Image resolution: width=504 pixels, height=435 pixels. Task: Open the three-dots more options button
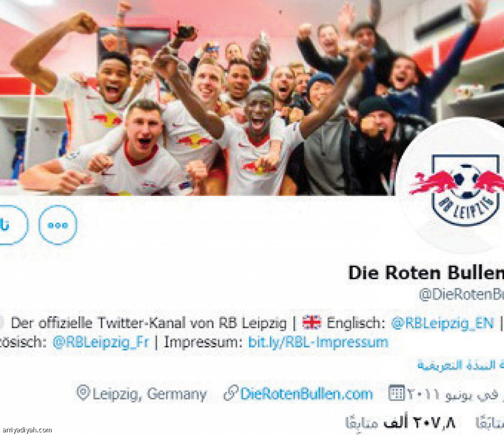[58, 225]
